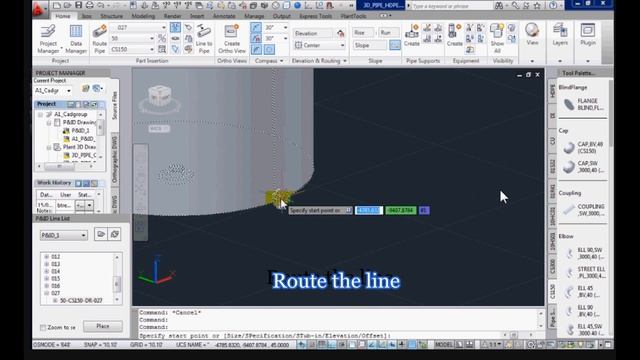Click the keyword search box
The image size is (640, 360).
pos(451,6)
